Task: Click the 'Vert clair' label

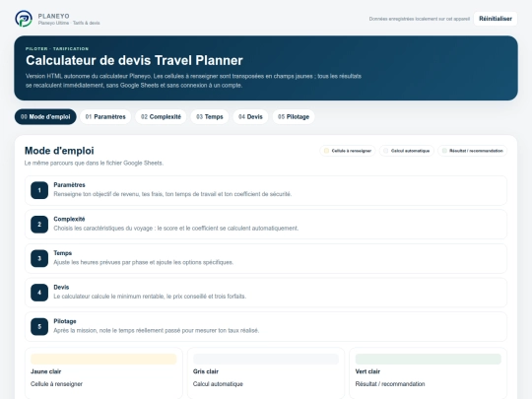Action: [367, 371]
